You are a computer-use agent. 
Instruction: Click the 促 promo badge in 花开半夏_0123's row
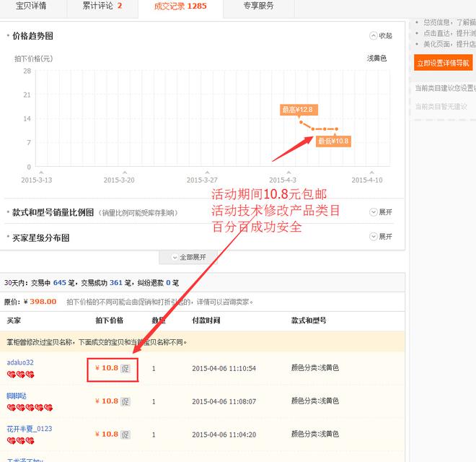125,435
